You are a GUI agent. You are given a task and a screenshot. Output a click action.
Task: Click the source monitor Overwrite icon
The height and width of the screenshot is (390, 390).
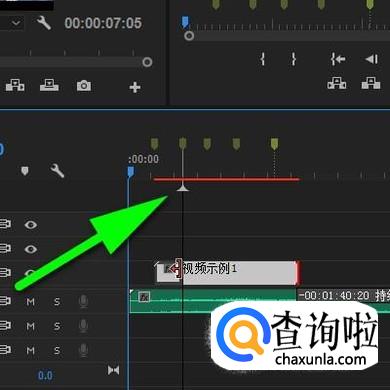tap(49, 85)
